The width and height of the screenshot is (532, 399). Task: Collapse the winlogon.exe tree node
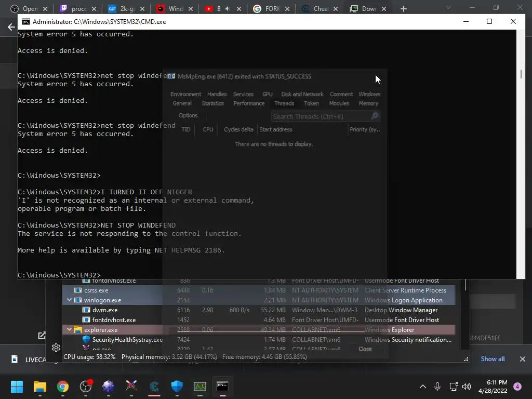click(69, 300)
